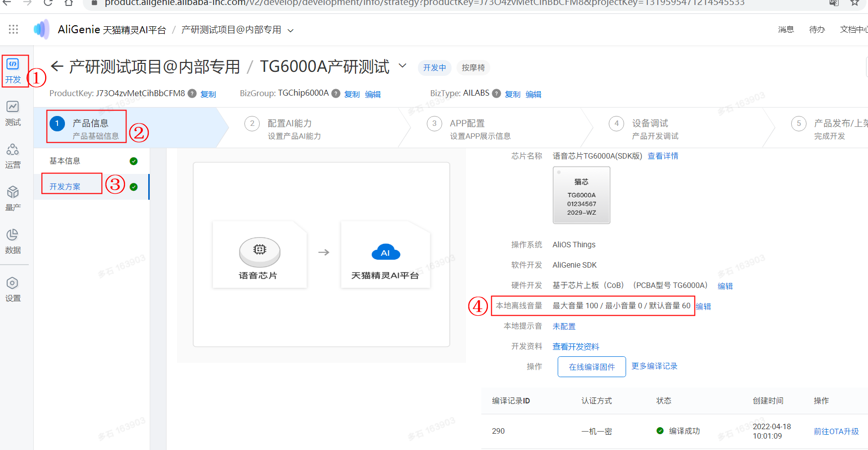Click the 编译记录ID column header
Viewport: 868px width, 450px height.
pyautogui.click(x=511, y=401)
